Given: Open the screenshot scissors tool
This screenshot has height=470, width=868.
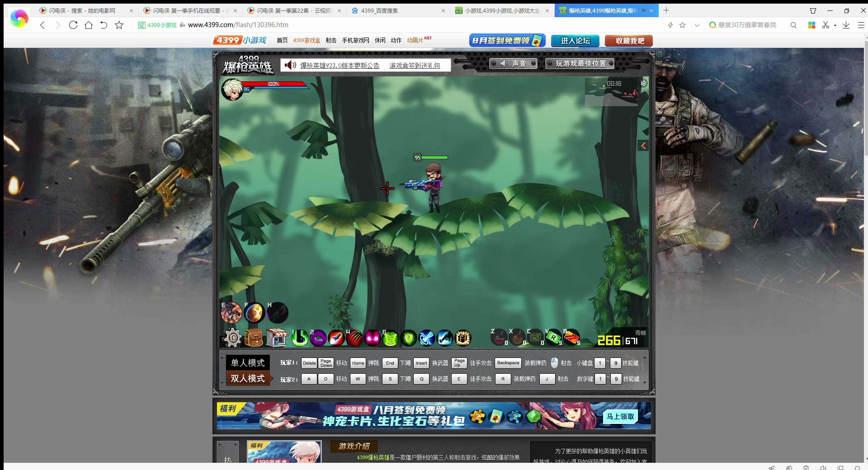Looking at the screenshot, I should 826,25.
